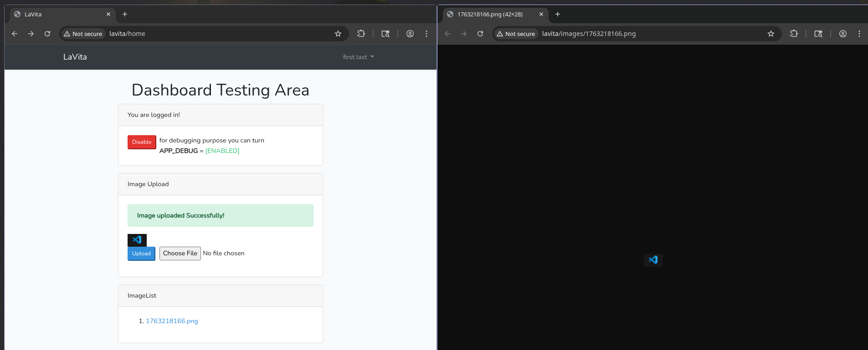Click the reload icon in the left browser

click(47, 34)
